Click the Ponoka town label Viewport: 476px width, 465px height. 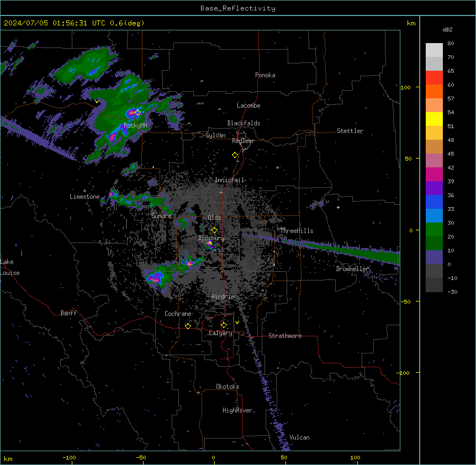pyautogui.click(x=265, y=75)
